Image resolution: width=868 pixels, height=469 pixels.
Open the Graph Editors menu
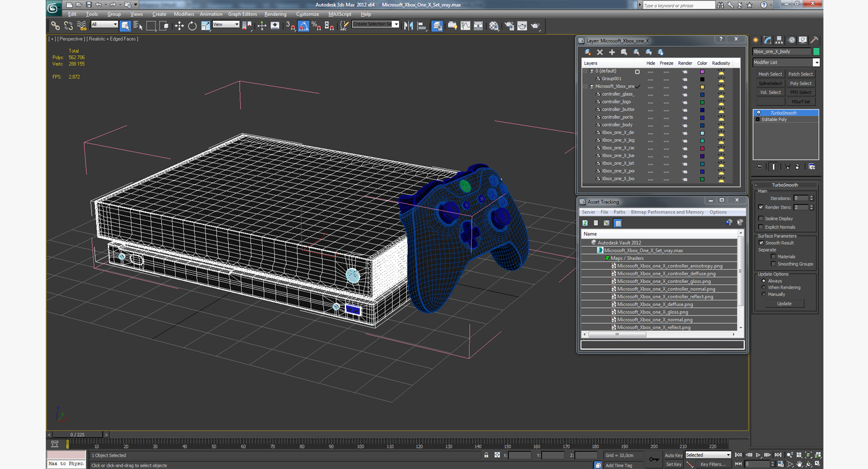[x=243, y=14]
